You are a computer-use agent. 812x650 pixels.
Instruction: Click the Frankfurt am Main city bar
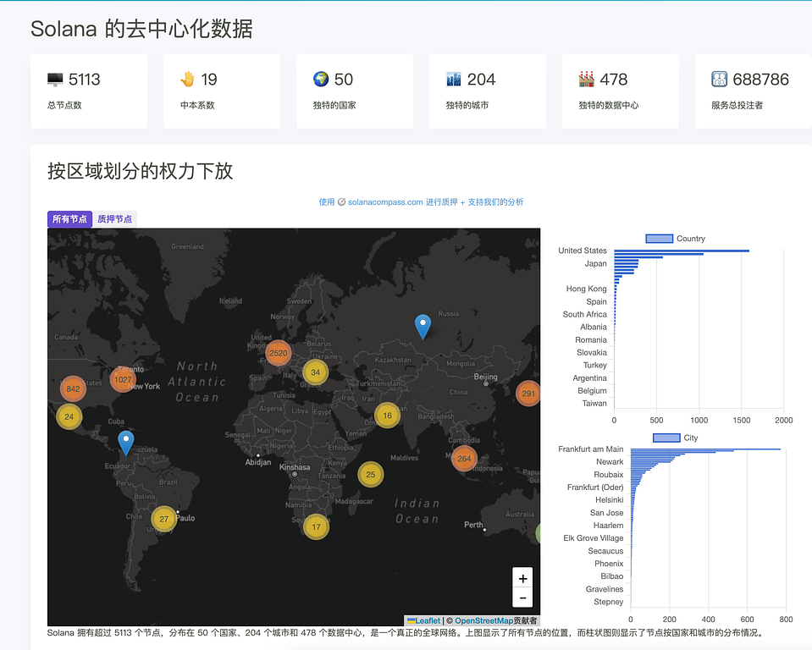(704, 449)
